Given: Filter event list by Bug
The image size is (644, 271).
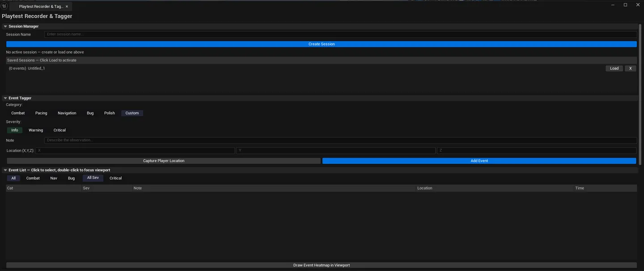Looking at the screenshot, I should coord(71,178).
